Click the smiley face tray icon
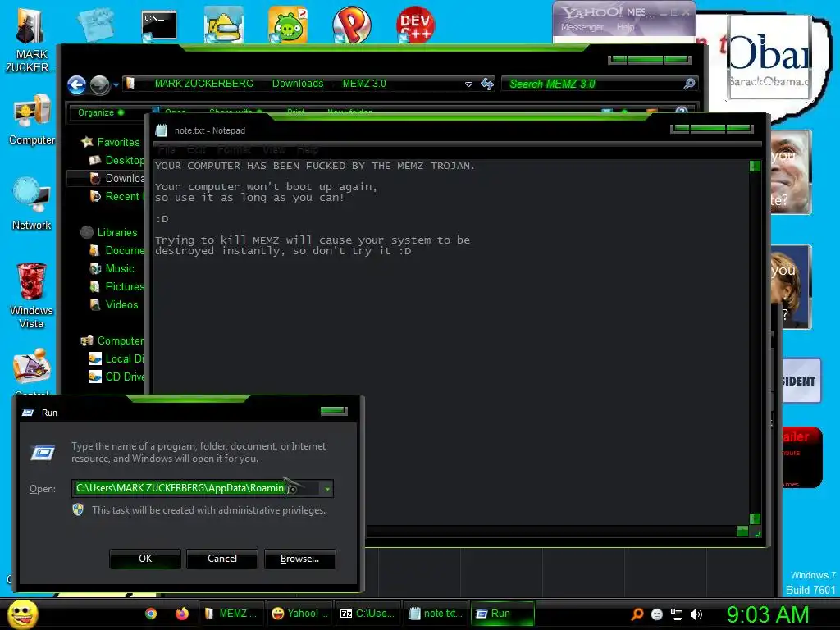Screen dimensions: 840x630 pyautogui.click(x=657, y=614)
